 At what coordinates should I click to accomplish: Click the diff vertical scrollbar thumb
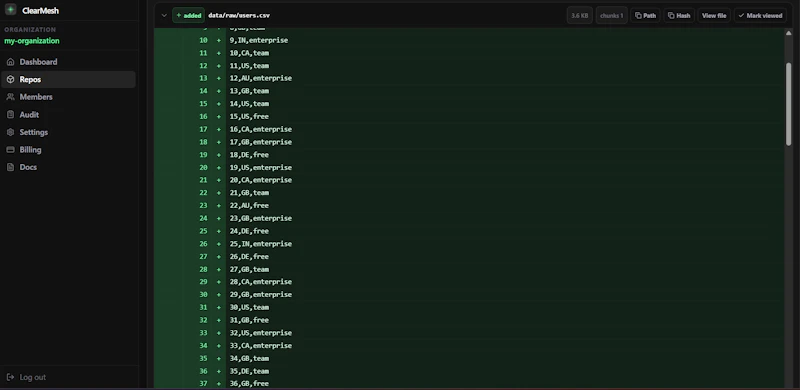788,104
